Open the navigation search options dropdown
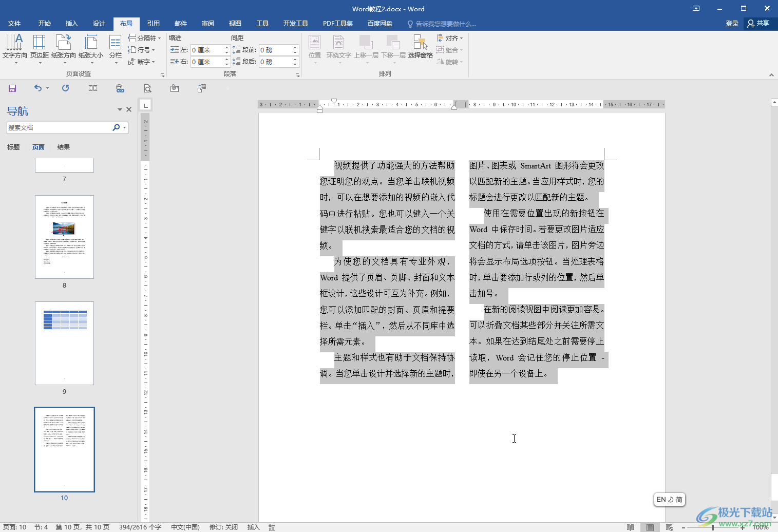This screenshot has height=532, width=778. 125,127
